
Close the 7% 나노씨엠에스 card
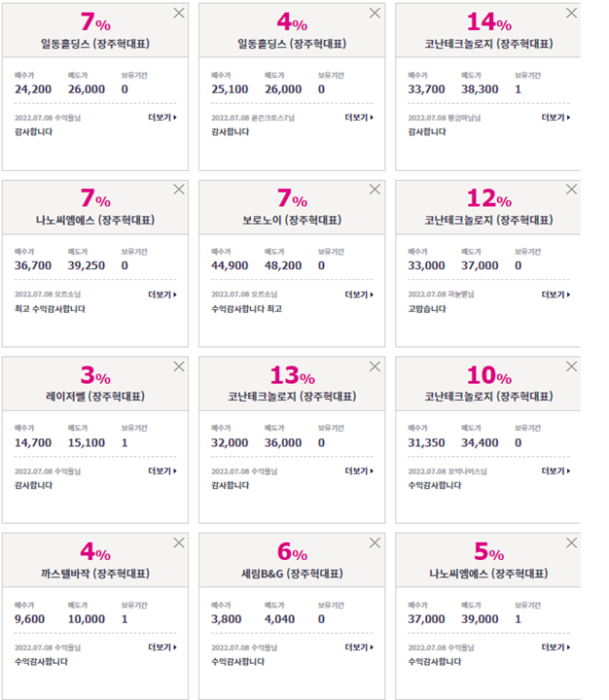tap(179, 190)
